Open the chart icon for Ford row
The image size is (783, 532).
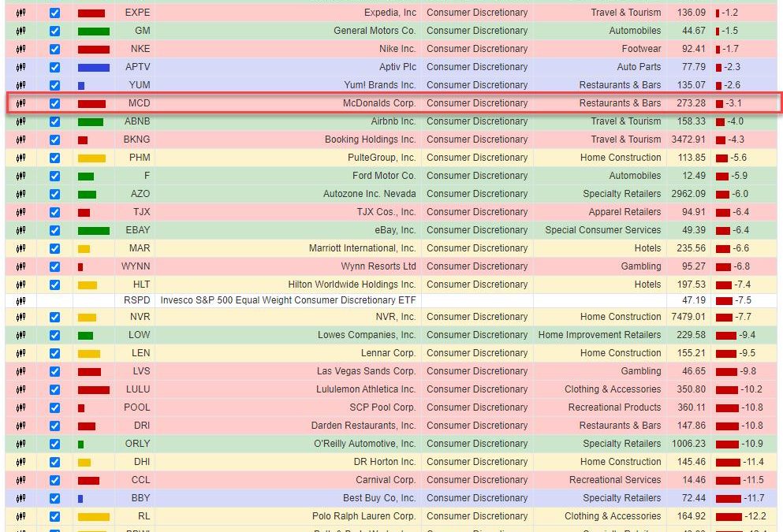click(x=21, y=176)
